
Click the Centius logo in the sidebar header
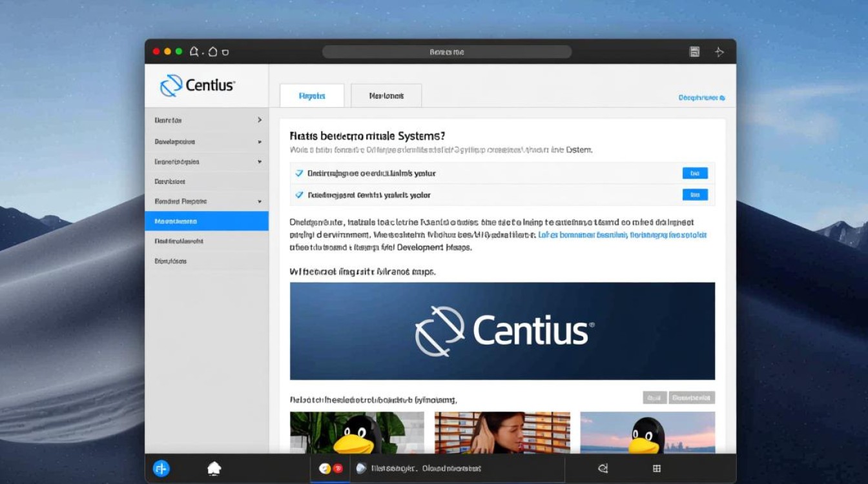click(x=198, y=85)
